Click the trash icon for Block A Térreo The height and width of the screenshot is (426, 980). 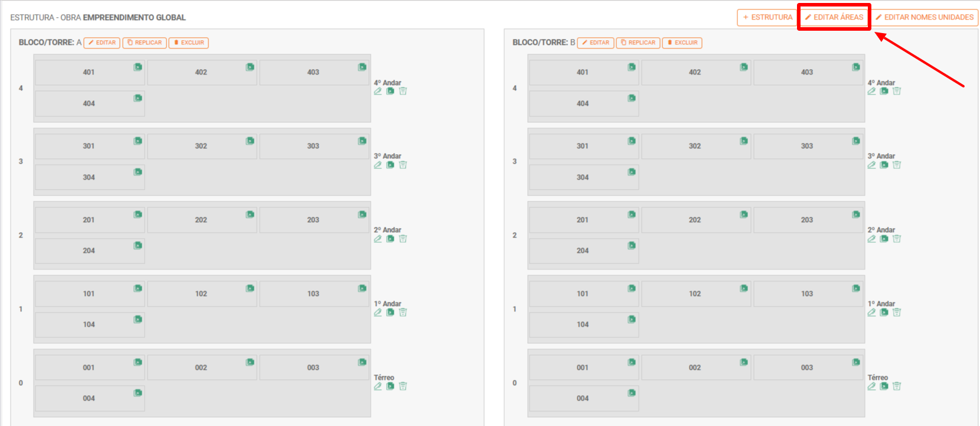[x=403, y=386]
